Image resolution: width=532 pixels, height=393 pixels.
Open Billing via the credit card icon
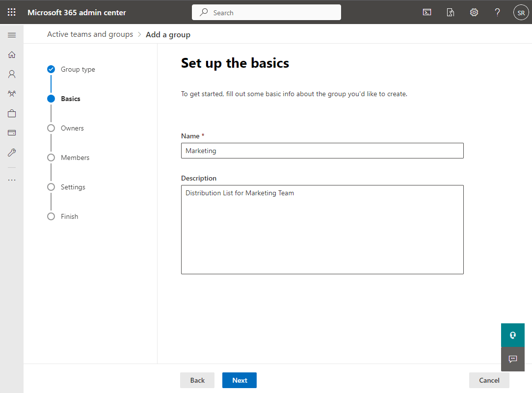click(x=12, y=132)
